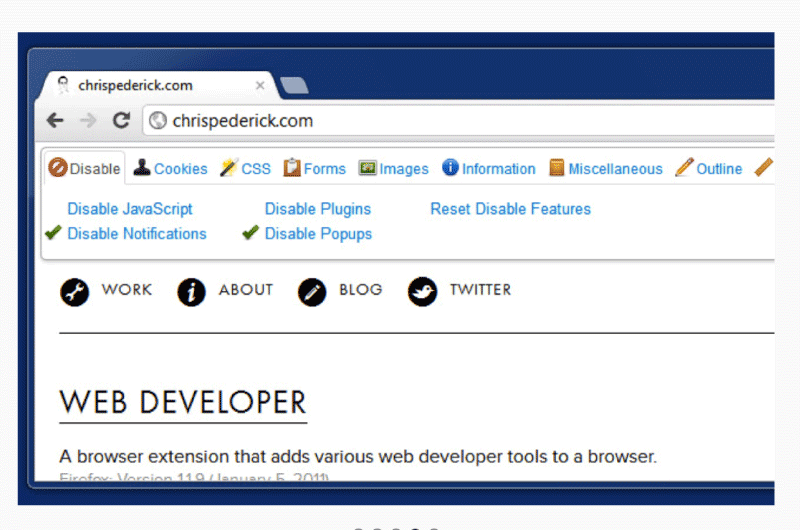Click the globe icon in address bar
The image size is (800, 530).
click(x=158, y=121)
